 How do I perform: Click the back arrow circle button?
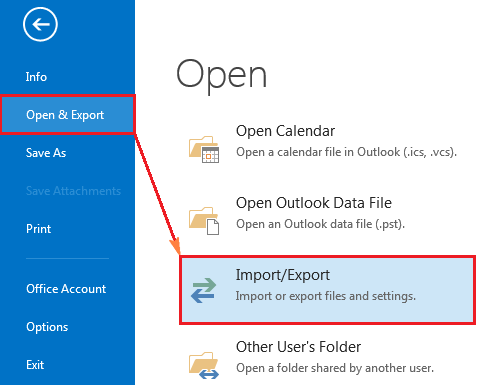click(x=40, y=24)
